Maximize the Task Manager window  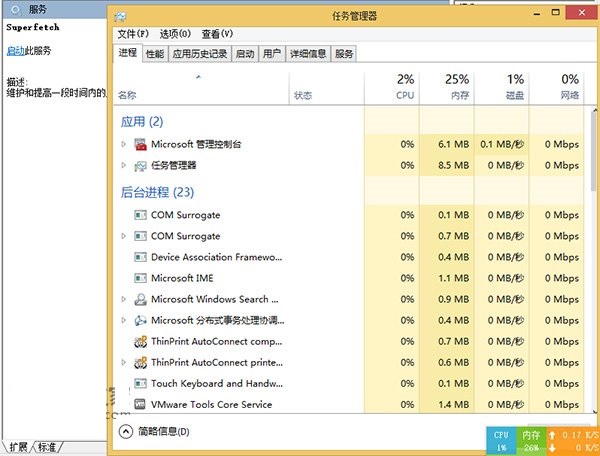[x=556, y=13]
